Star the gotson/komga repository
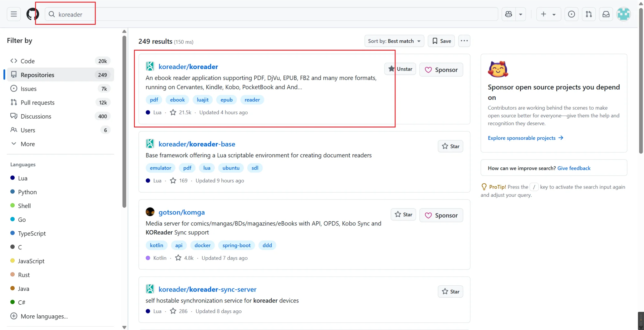This screenshot has width=644, height=330. coord(403,215)
